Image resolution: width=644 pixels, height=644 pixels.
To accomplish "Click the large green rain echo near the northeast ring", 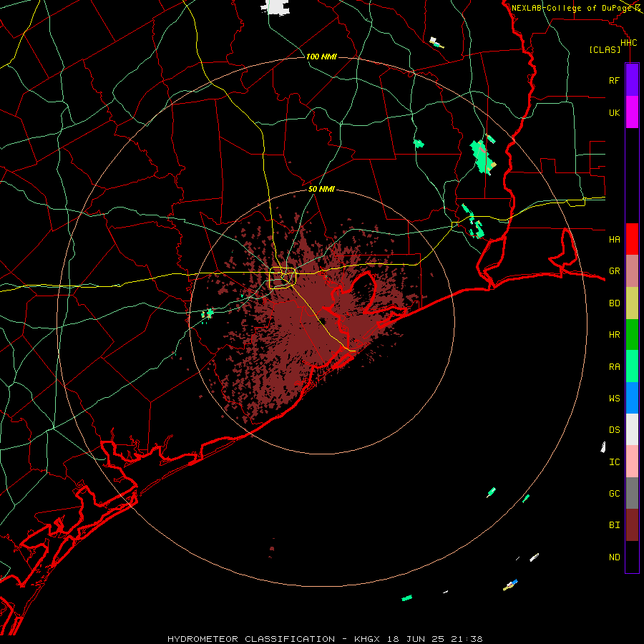I will point(483,156).
